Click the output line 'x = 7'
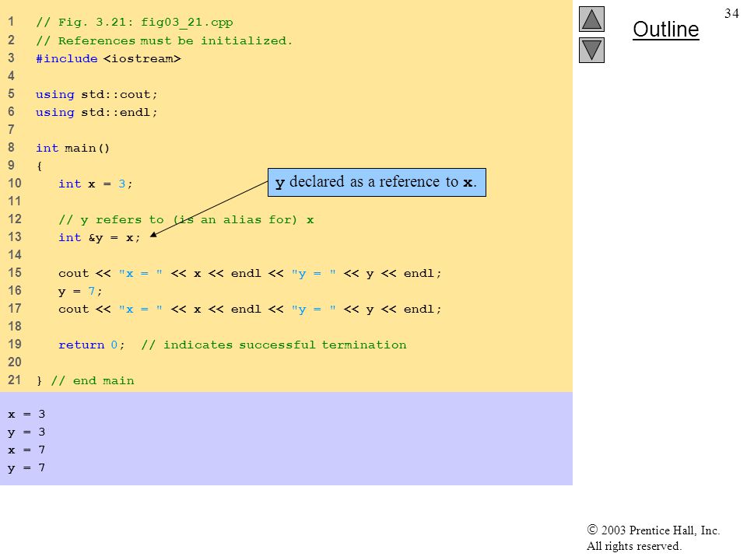747x560 pixels. [x=26, y=450]
